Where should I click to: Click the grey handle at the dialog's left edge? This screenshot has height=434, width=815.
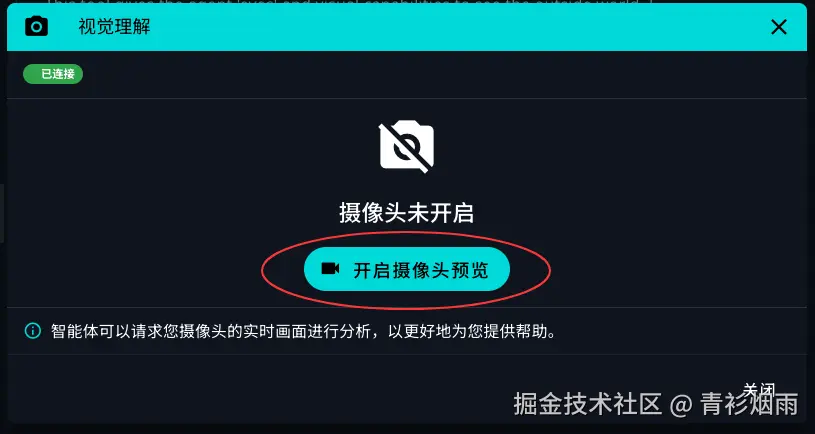coord(2,213)
